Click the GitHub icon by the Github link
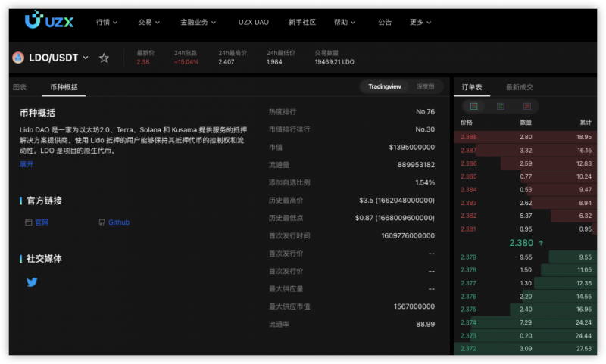606x364 pixels. click(x=102, y=222)
